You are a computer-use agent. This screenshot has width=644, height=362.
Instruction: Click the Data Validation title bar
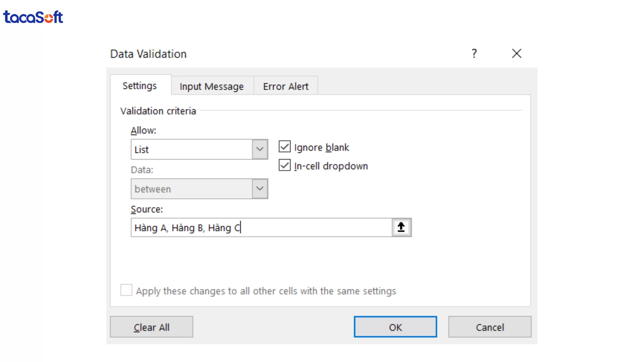pyautogui.click(x=148, y=54)
